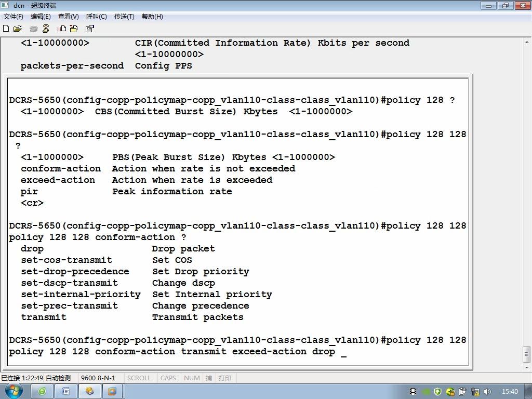
Task: Click the 15:40 taskbar clock
Action: [510, 392]
